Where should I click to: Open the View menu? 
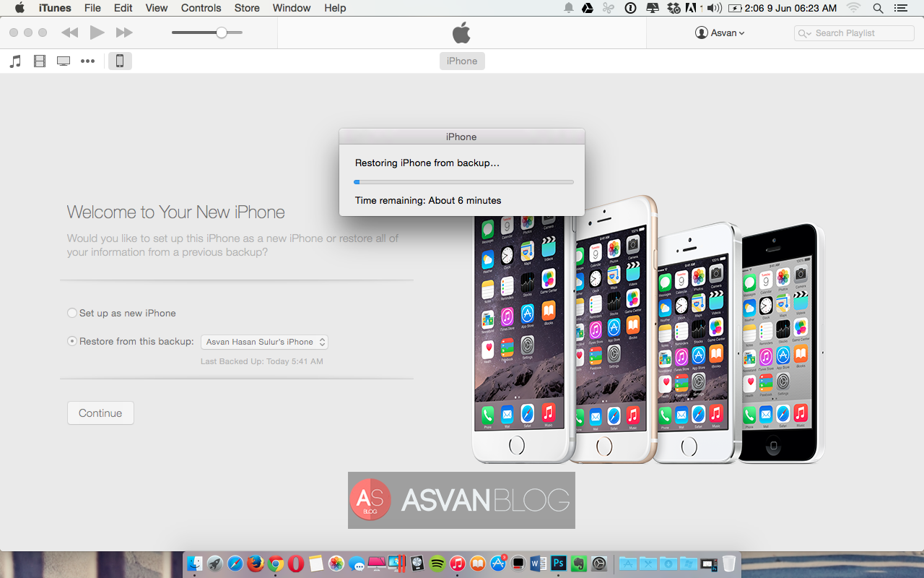[x=157, y=8]
